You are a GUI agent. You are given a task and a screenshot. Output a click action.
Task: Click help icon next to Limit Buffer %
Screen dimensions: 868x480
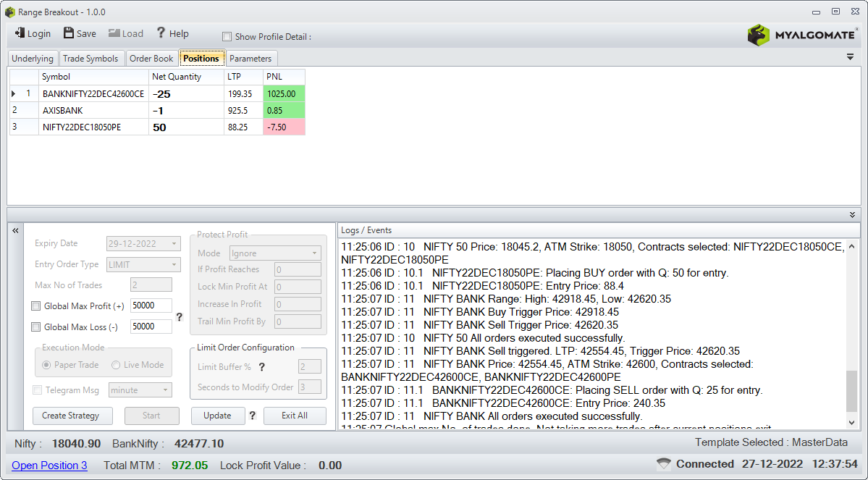[262, 366]
